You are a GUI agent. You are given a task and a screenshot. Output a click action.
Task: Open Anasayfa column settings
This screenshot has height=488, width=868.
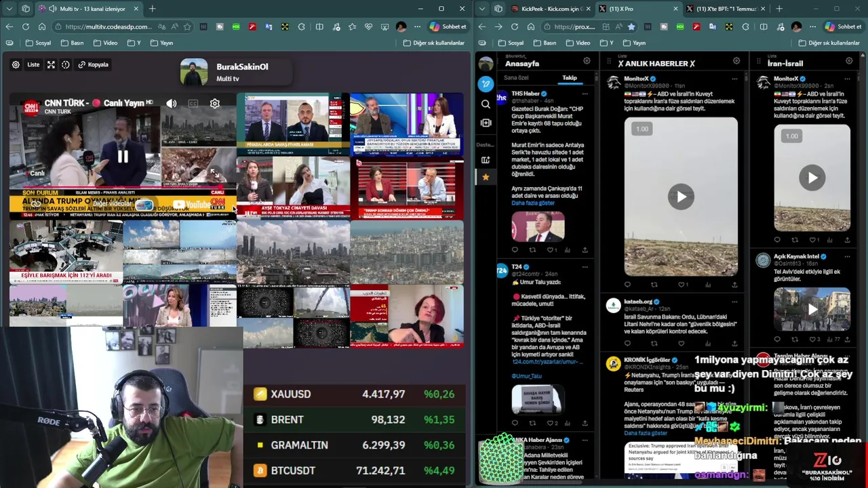pos(587,61)
